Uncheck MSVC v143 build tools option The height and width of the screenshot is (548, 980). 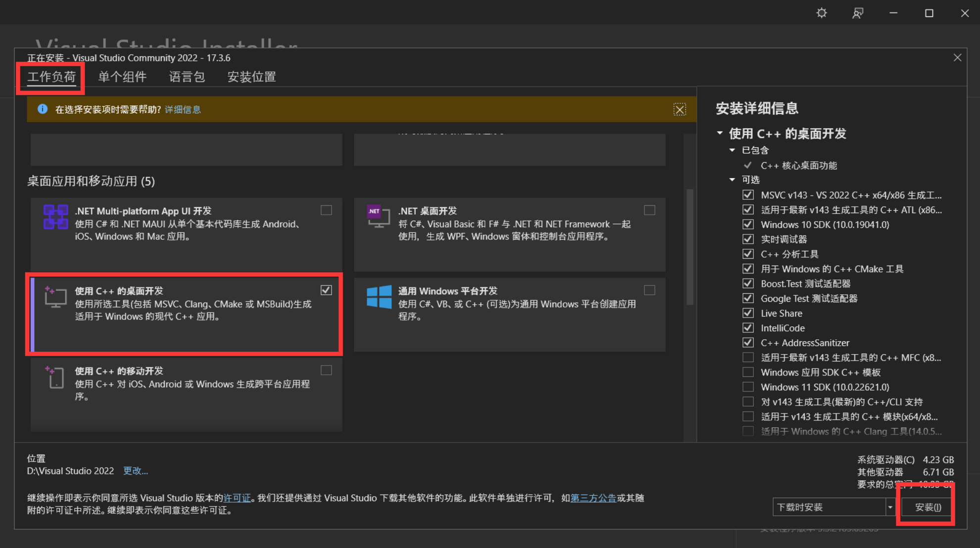[x=748, y=195]
